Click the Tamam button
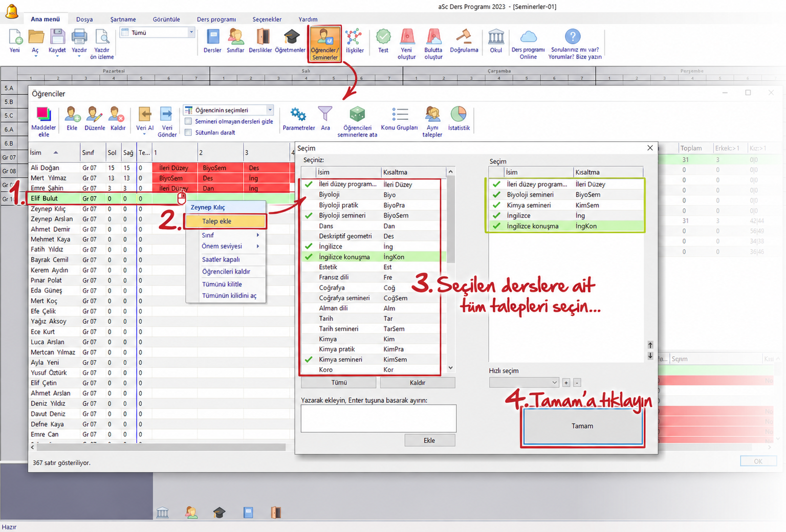 pos(582,426)
